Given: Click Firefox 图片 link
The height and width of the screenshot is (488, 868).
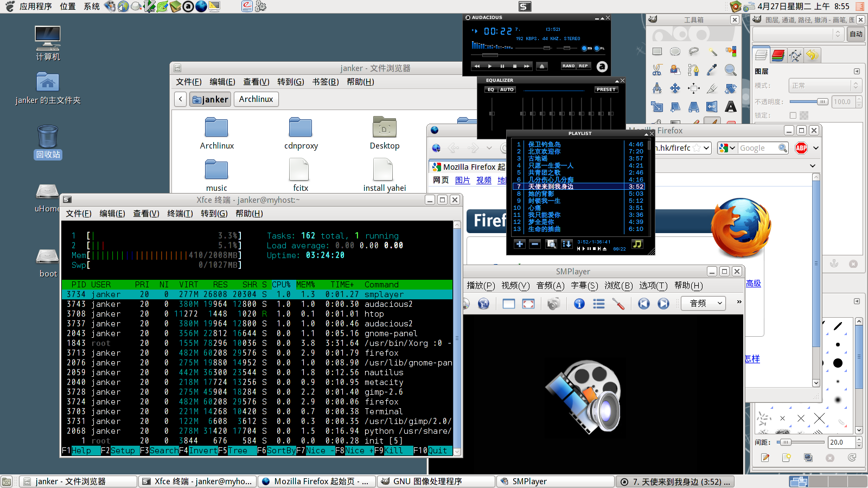Looking at the screenshot, I should (x=462, y=180).
